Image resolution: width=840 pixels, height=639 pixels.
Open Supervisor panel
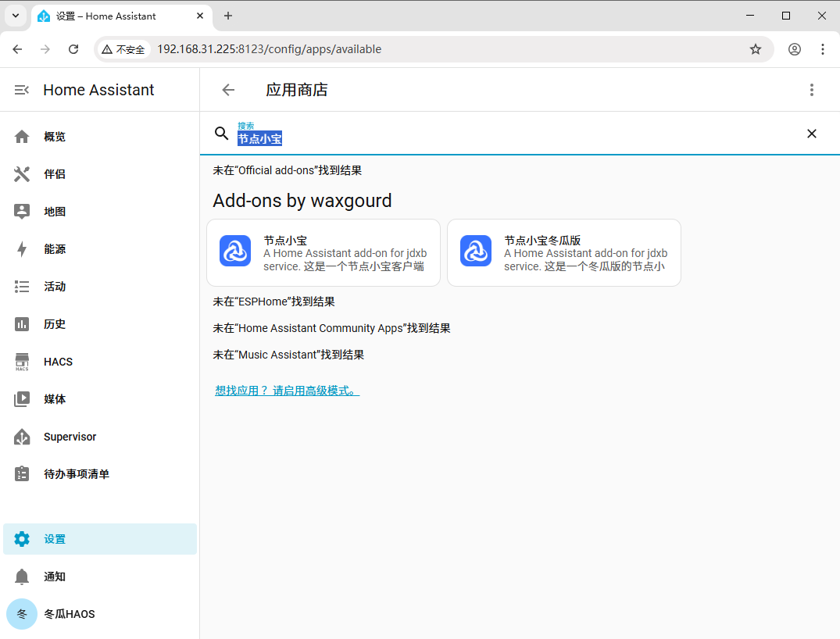100,437
